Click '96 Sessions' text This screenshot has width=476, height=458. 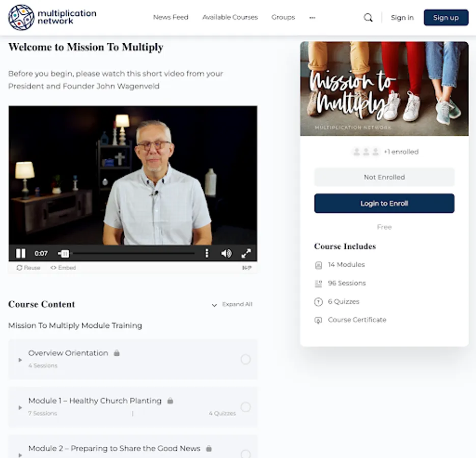tap(347, 283)
